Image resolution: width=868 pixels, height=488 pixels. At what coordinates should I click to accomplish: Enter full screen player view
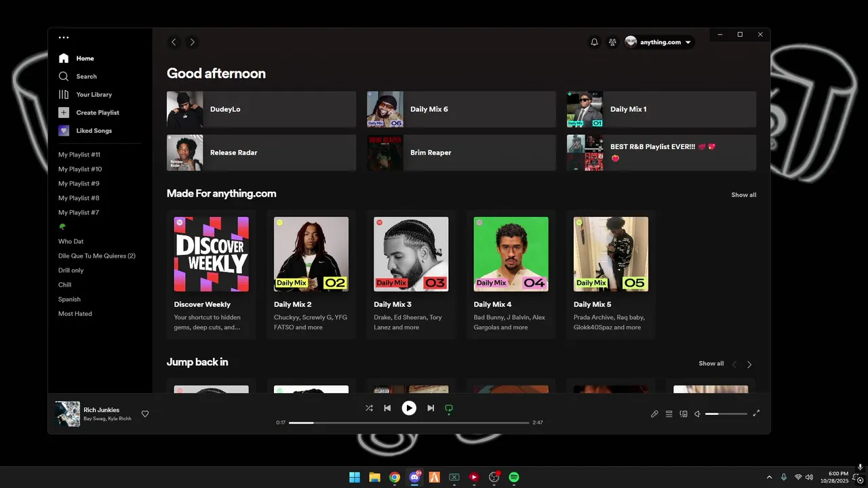click(x=757, y=413)
